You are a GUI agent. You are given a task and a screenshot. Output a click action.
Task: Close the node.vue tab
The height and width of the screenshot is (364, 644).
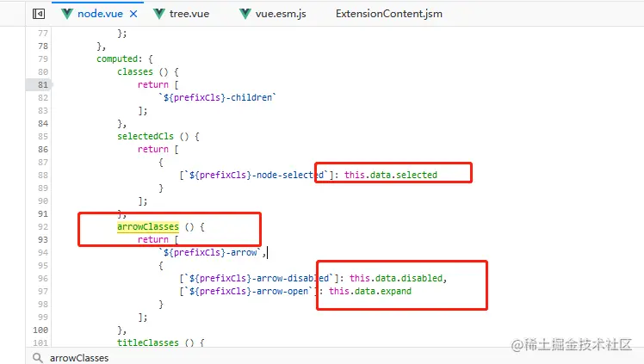[x=133, y=14]
